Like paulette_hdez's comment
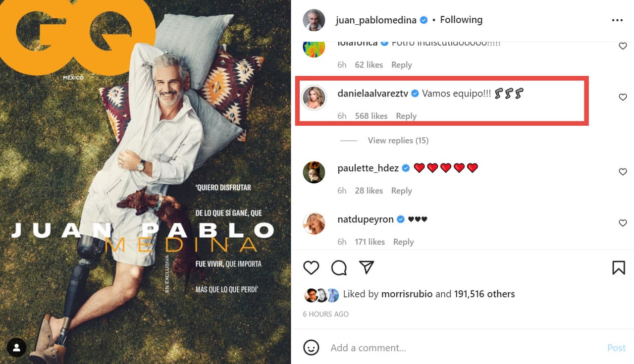634x364 pixels. tap(623, 172)
